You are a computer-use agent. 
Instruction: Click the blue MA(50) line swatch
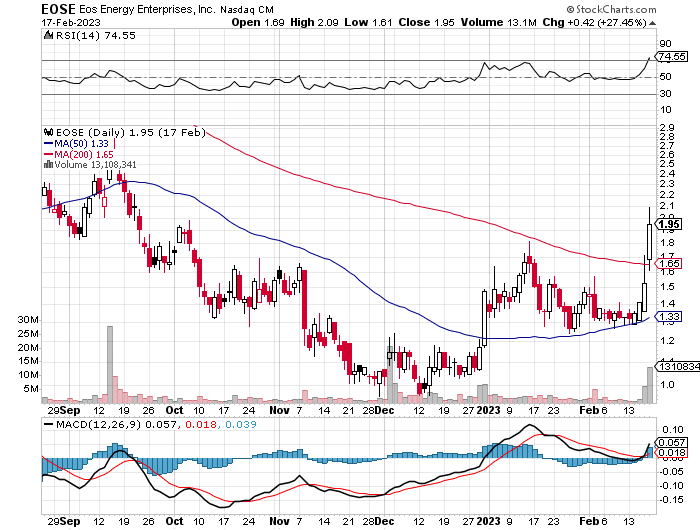pyautogui.click(x=49, y=144)
